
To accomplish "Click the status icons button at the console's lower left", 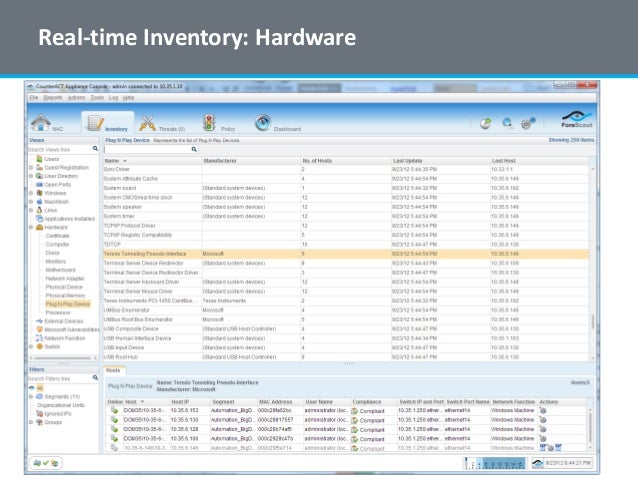I will 46,463.
